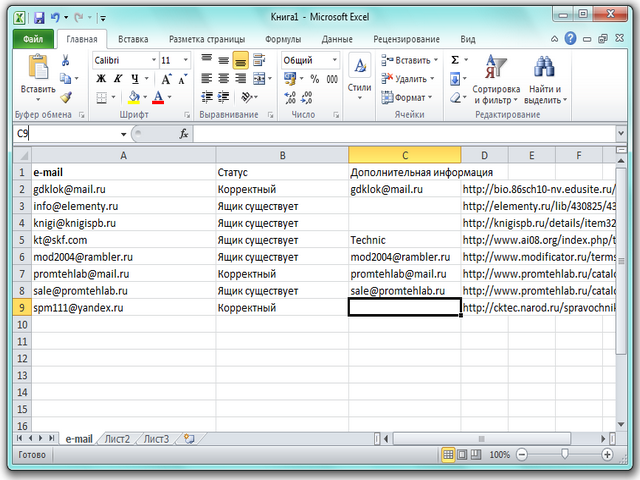Increase decimal places icon

tap(290, 98)
